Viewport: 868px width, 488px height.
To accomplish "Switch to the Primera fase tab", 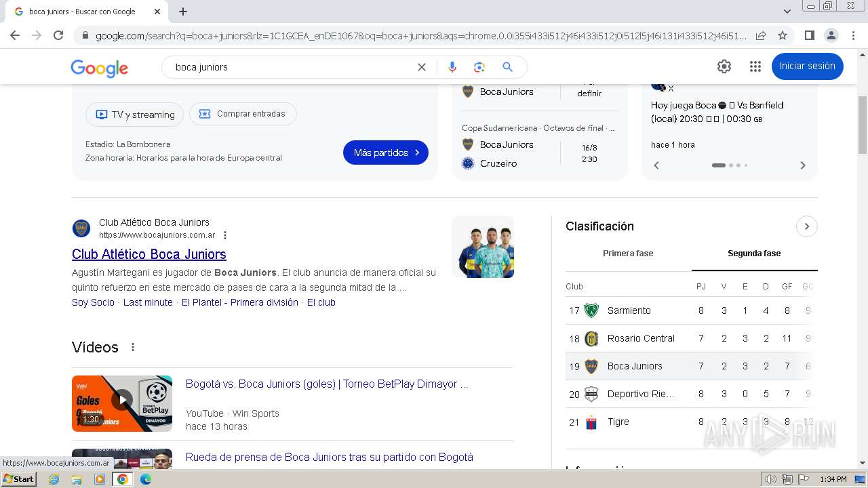I will [x=628, y=253].
